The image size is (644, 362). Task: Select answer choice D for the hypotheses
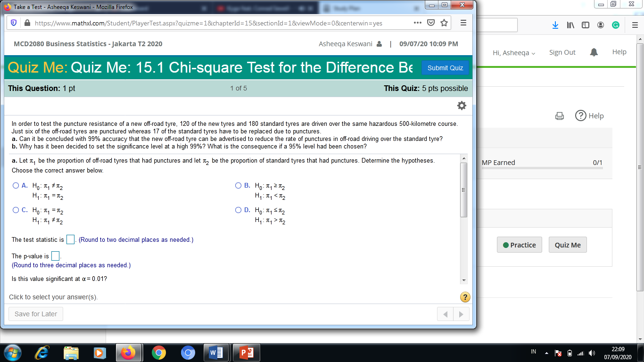[x=238, y=210]
